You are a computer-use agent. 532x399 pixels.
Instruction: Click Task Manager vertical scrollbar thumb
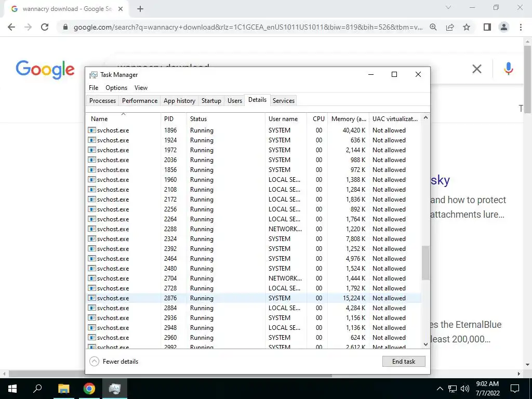[x=425, y=263]
